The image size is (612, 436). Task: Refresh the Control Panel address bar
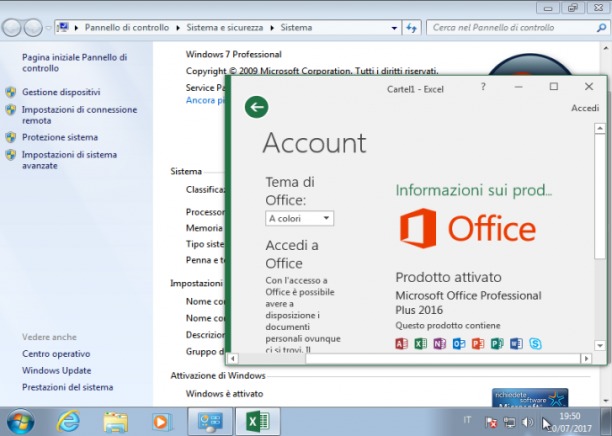411,28
